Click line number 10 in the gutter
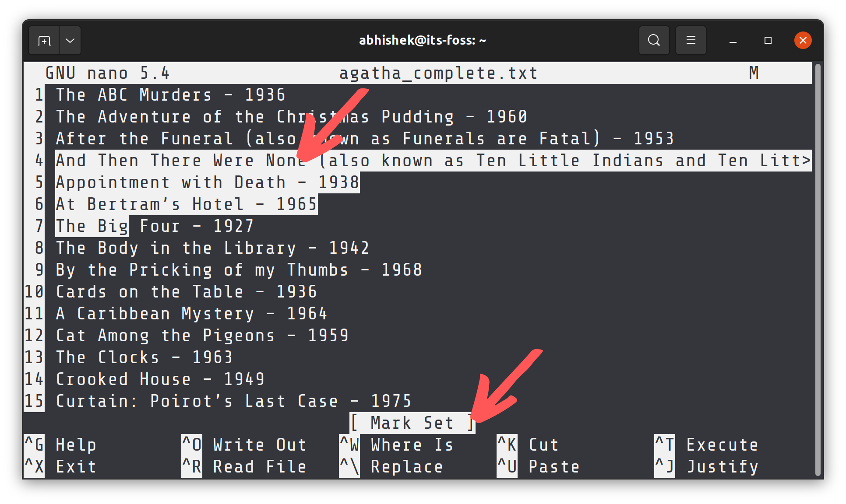 coord(34,291)
